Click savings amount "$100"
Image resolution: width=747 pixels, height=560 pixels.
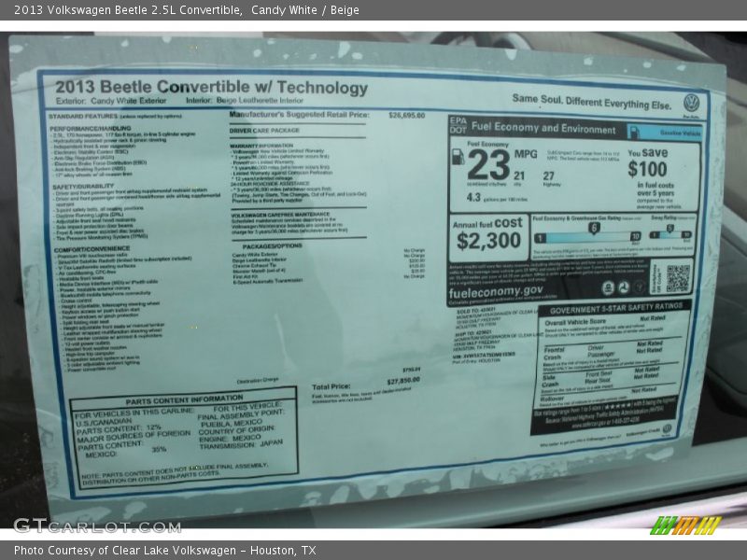click(x=647, y=169)
